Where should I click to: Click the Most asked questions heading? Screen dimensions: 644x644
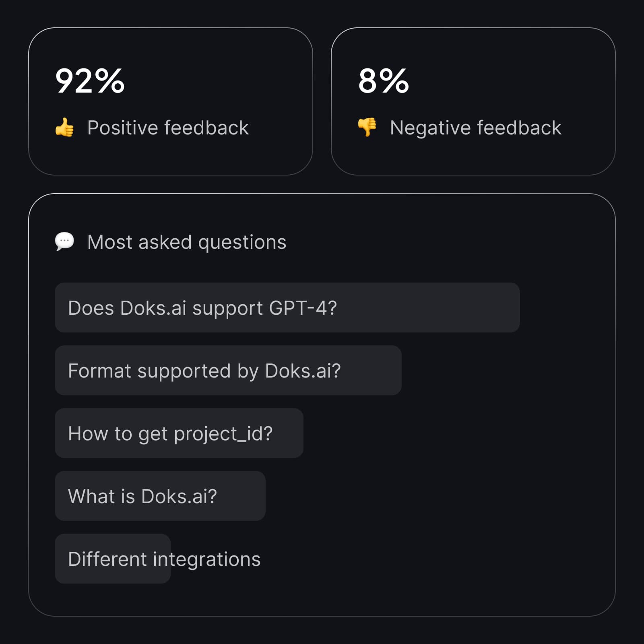[187, 242]
